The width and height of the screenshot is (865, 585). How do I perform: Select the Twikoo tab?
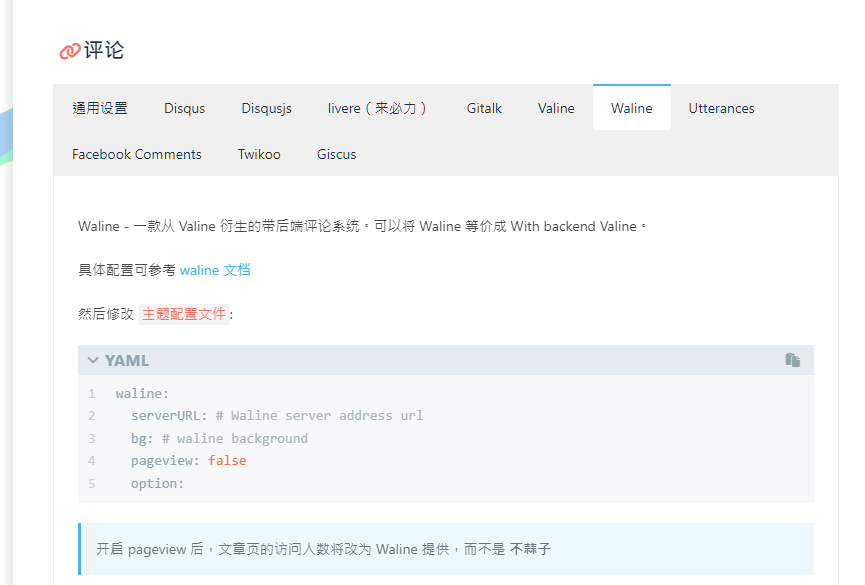click(259, 154)
